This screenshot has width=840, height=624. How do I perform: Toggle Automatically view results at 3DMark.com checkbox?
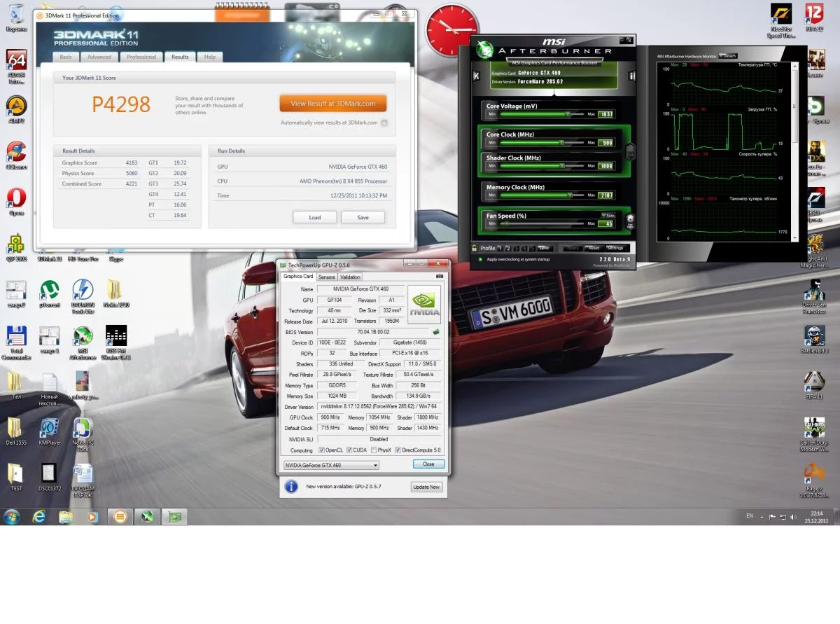(384, 123)
